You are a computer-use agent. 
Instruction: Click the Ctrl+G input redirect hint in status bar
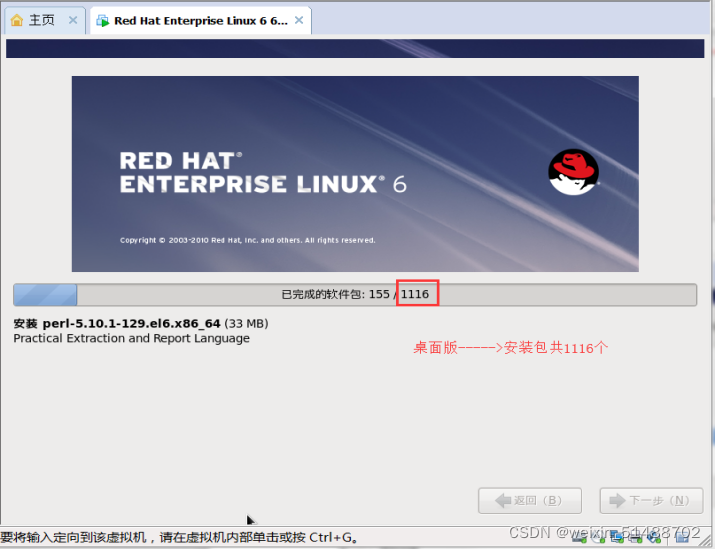click(x=179, y=537)
